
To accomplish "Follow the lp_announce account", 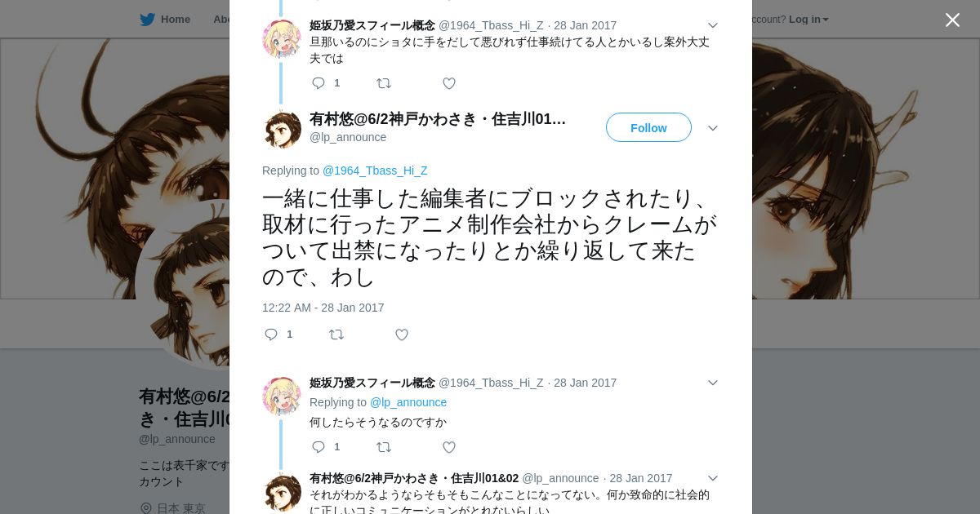I will pyautogui.click(x=648, y=127).
